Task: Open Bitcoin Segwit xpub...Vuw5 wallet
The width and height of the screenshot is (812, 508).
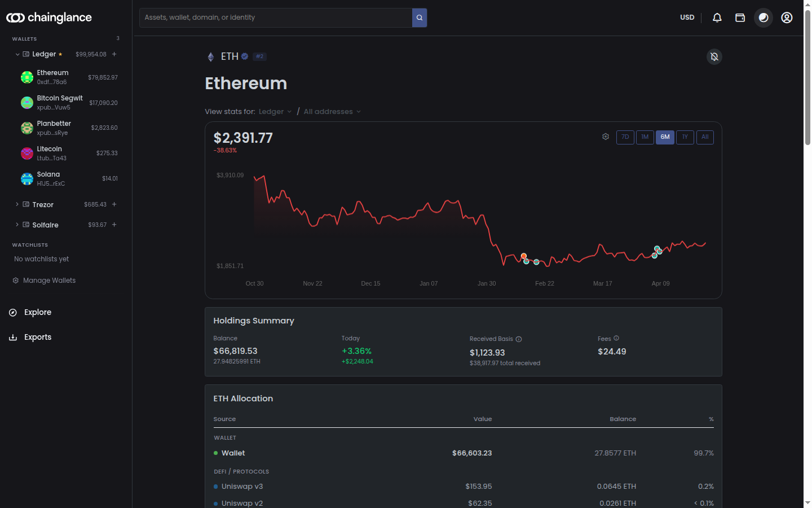Action: pos(69,103)
